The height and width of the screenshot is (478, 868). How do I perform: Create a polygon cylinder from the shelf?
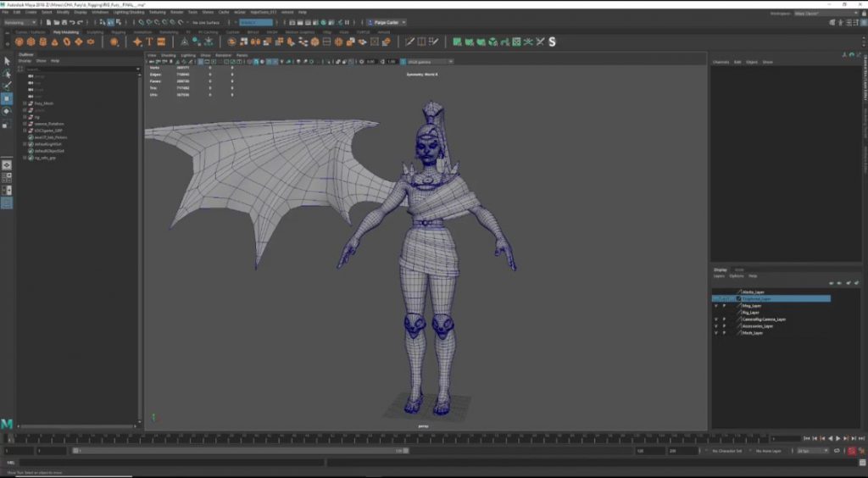tap(42, 42)
